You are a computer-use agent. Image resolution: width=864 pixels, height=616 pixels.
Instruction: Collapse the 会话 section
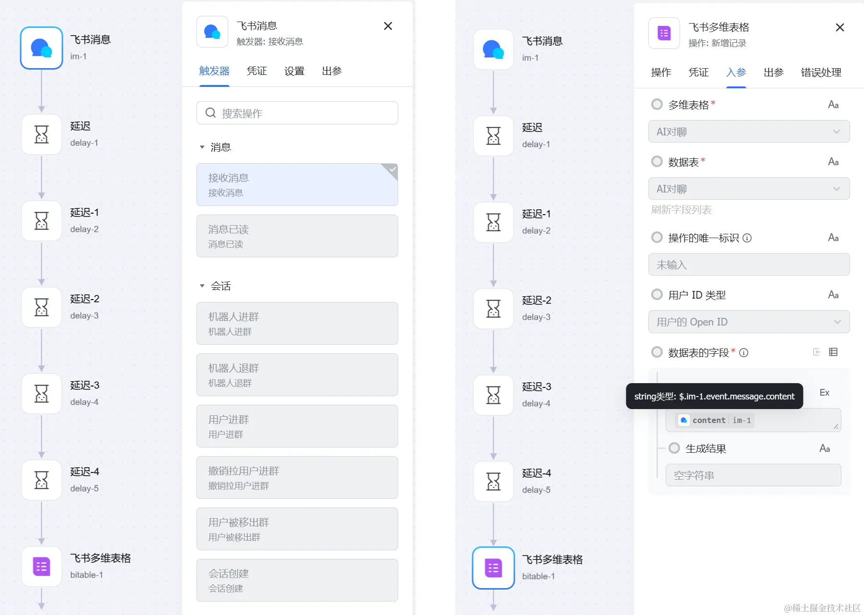[x=202, y=286]
